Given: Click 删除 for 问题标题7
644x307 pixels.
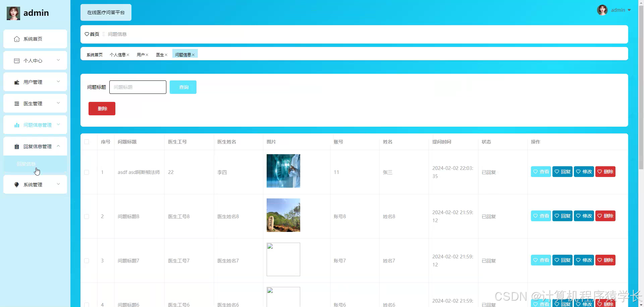Looking at the screenshot, I should click(x=605, y=260).
